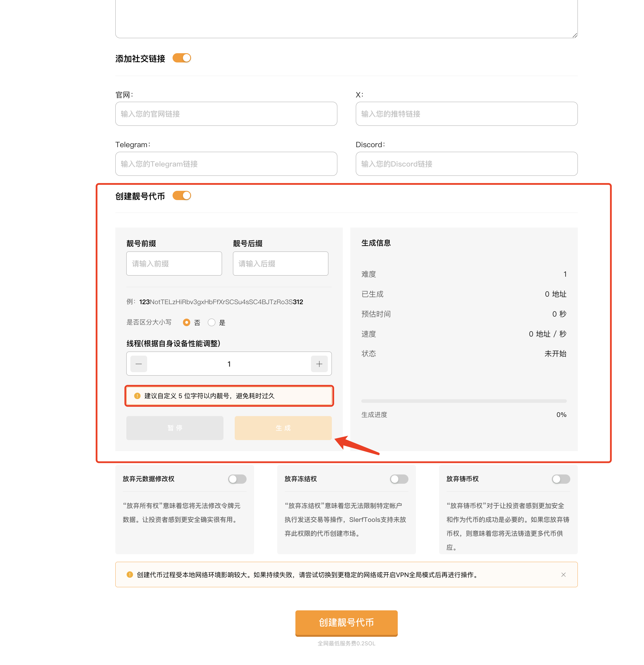Click the 生成进度 progress bar
The height and width of the screenshot is (665, 644).
(464, 401)
